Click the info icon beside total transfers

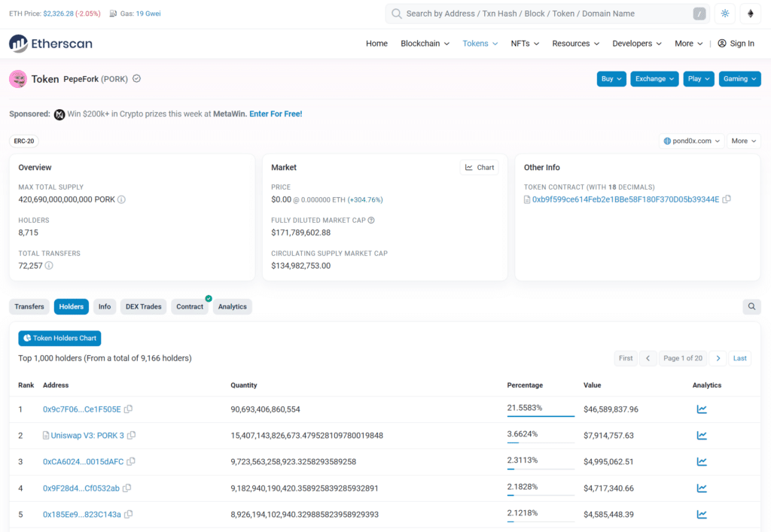[49, 266]
